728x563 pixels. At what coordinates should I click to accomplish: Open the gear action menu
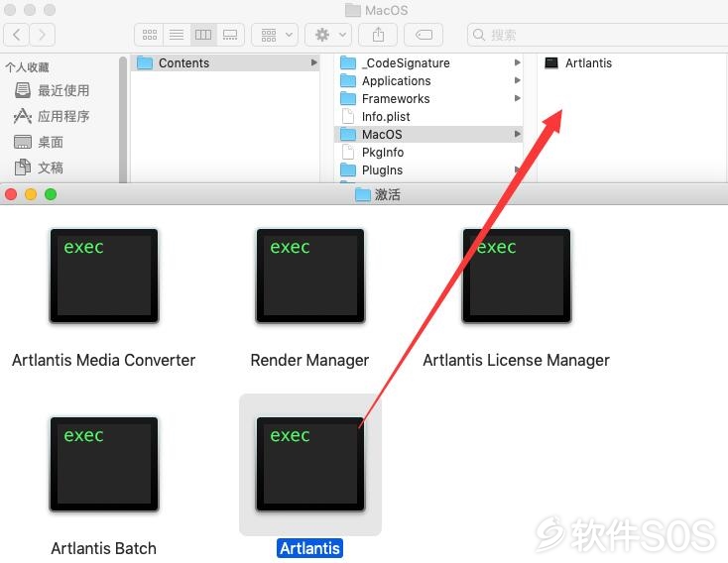pyautogui.click(x=328, y=35)
